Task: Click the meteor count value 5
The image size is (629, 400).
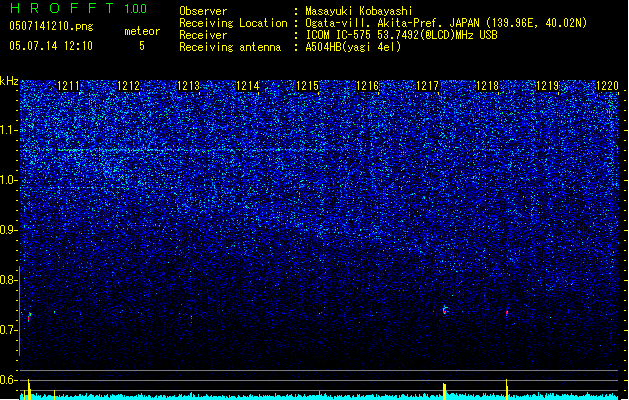Action: coord(142,46)
